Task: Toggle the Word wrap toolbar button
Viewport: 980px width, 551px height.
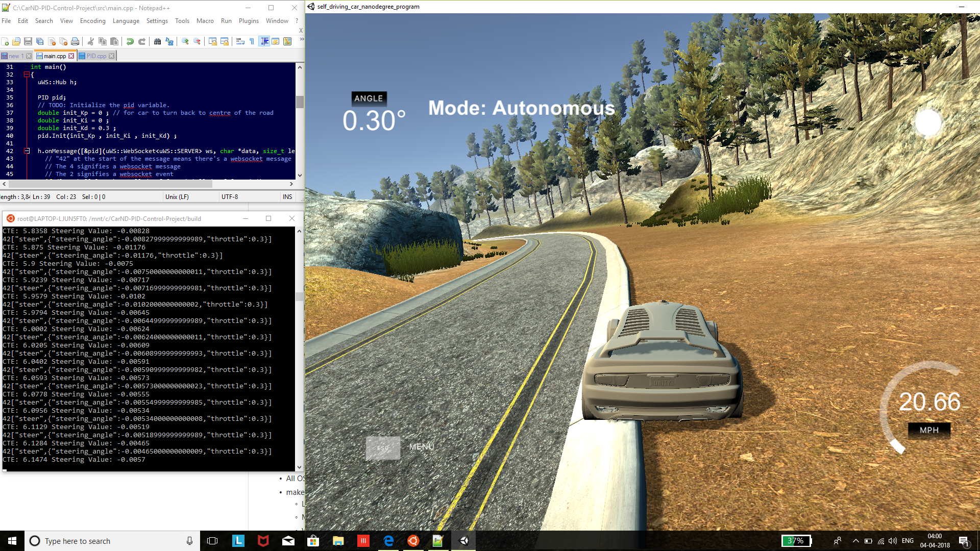Action: [240, 41]
